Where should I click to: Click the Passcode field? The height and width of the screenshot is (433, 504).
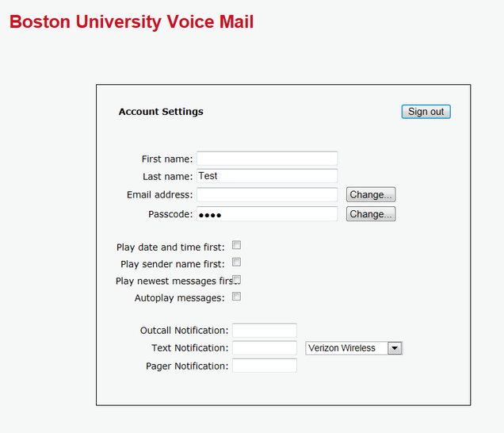(x=267, y=214)
